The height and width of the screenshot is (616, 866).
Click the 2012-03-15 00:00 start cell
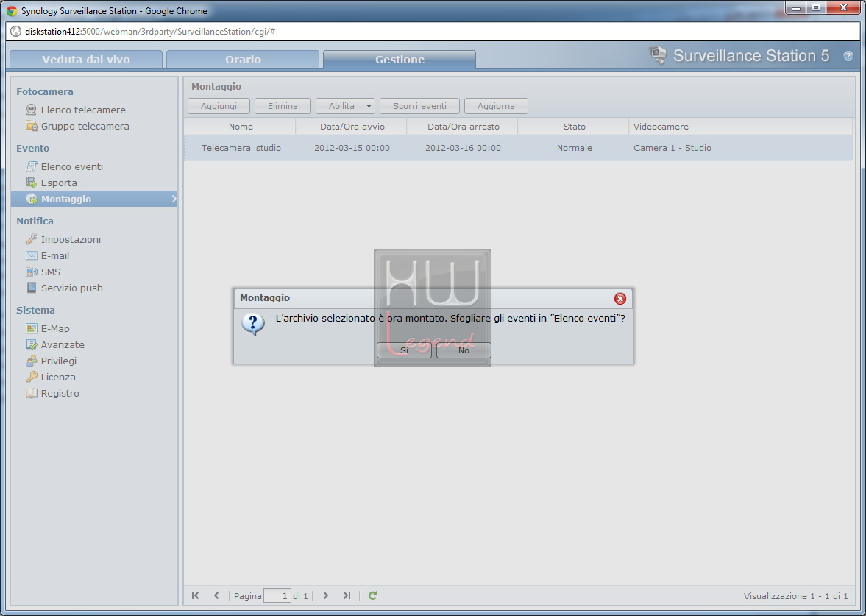click(352, 148)
